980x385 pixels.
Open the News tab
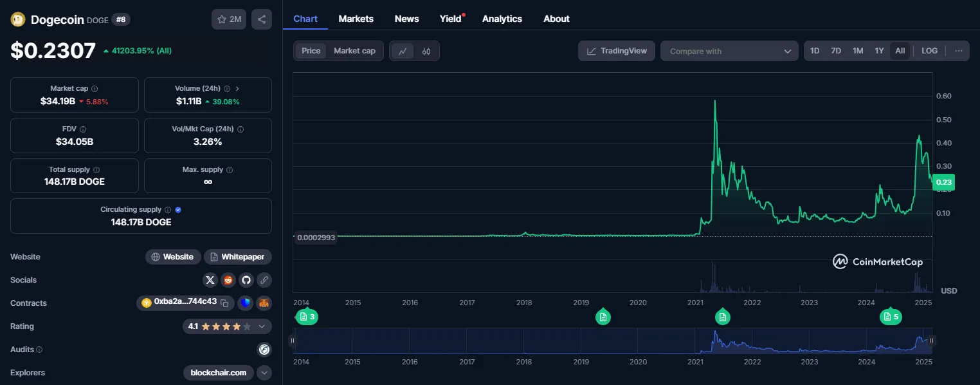point(406,19)
